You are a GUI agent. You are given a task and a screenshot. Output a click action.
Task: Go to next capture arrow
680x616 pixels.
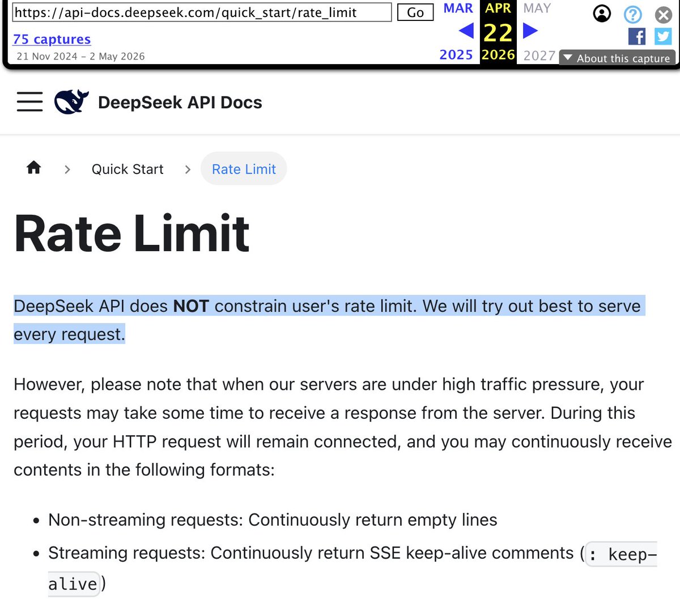point(530,31)
